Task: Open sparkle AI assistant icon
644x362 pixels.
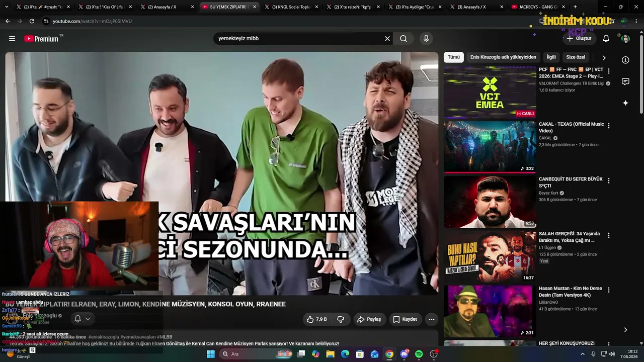Action: (x=625, y=103)
